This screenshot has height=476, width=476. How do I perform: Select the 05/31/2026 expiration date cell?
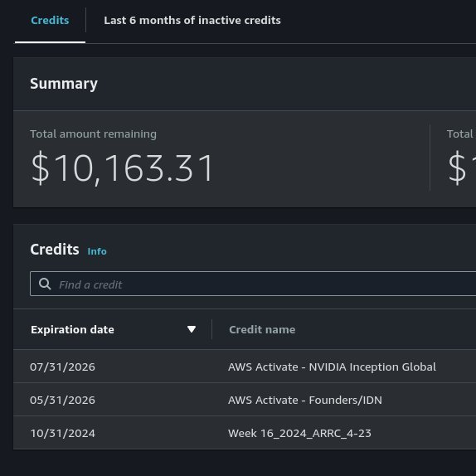pyautogui.click(x=62, y=400)
